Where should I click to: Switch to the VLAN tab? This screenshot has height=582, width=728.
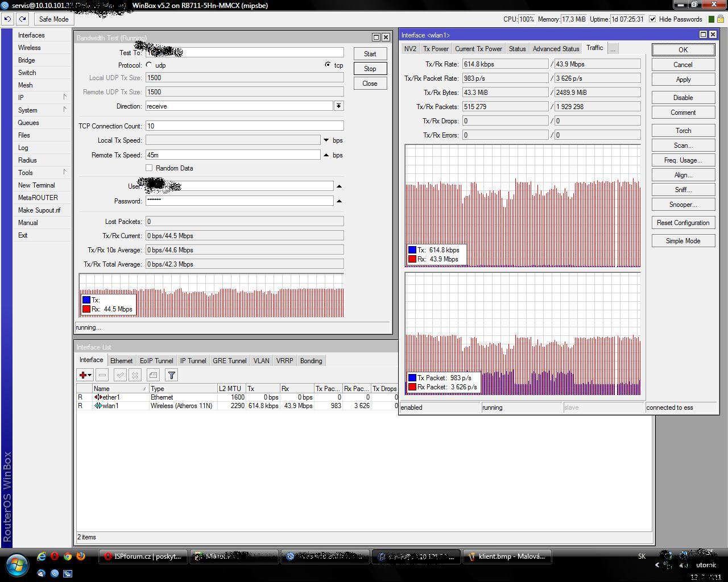pos(261,361)
